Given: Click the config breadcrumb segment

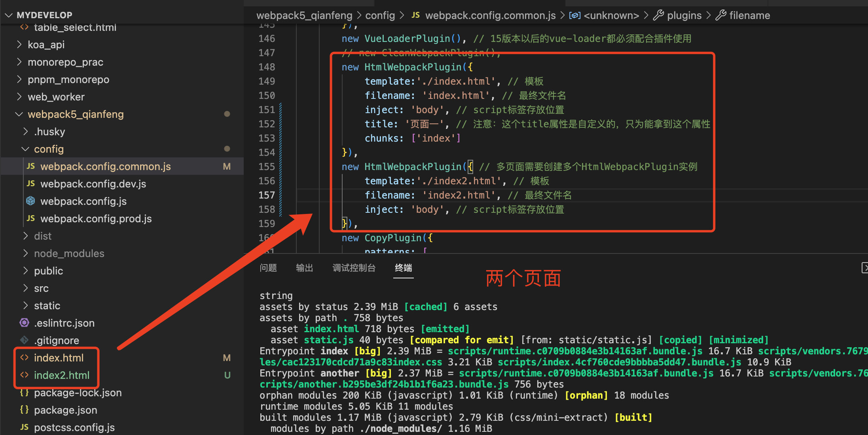Looking at the screenshot, I should coord(380,15).
